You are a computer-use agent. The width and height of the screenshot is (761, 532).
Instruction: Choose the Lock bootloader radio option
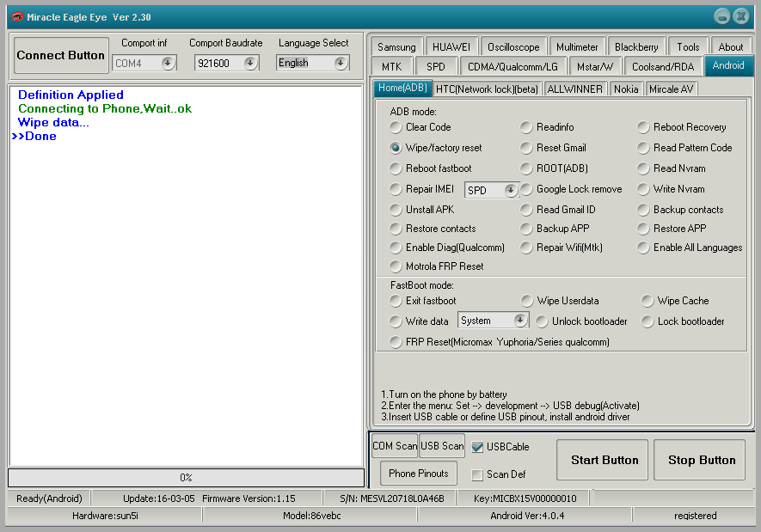pyautogui.click(x=683, y=321)
